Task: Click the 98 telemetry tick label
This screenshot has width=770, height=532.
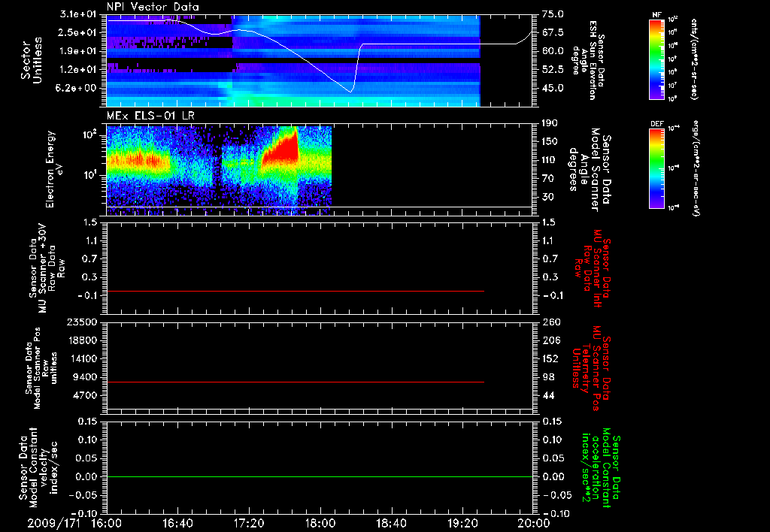Action: tap(548, 377)
